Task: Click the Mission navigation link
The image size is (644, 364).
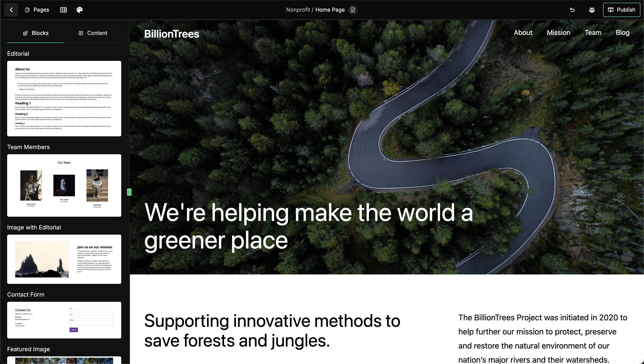Action: coord(558,32)
